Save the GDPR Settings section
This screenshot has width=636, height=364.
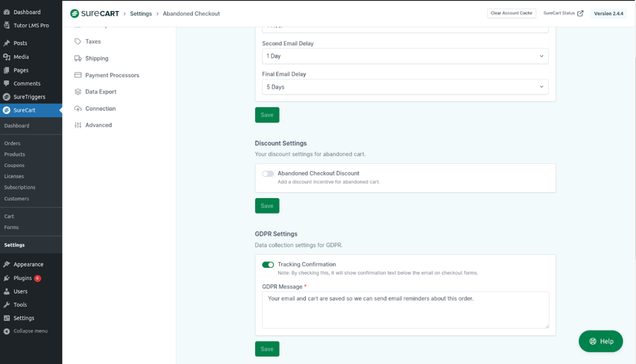267,349
